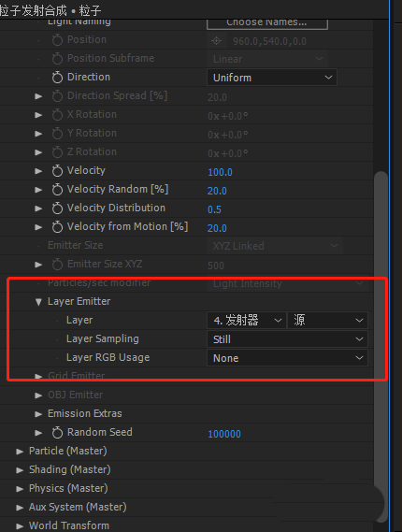
Task: Expand the Velocity Random property
Action: point(38,190)
